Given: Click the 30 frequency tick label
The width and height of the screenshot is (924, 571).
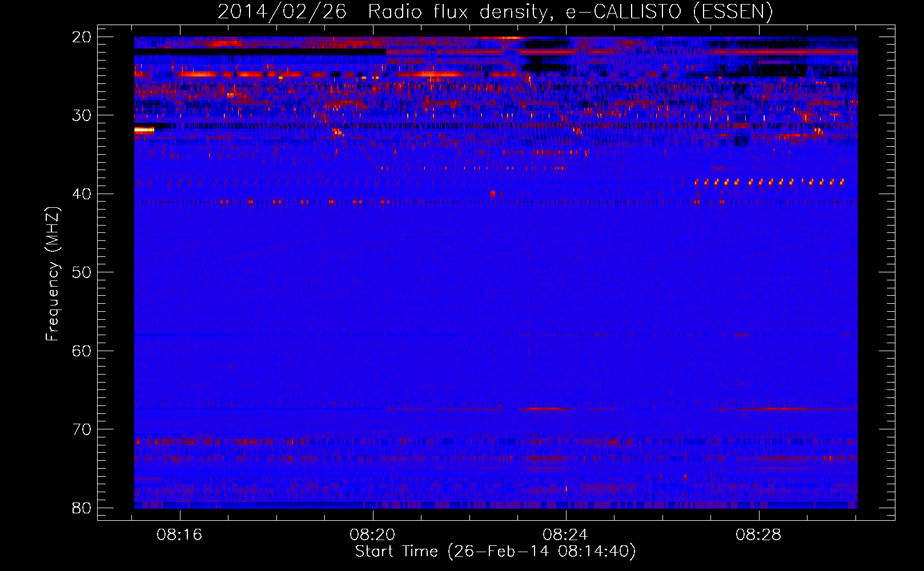Looking at the screenshot, I should coord(82,115).
